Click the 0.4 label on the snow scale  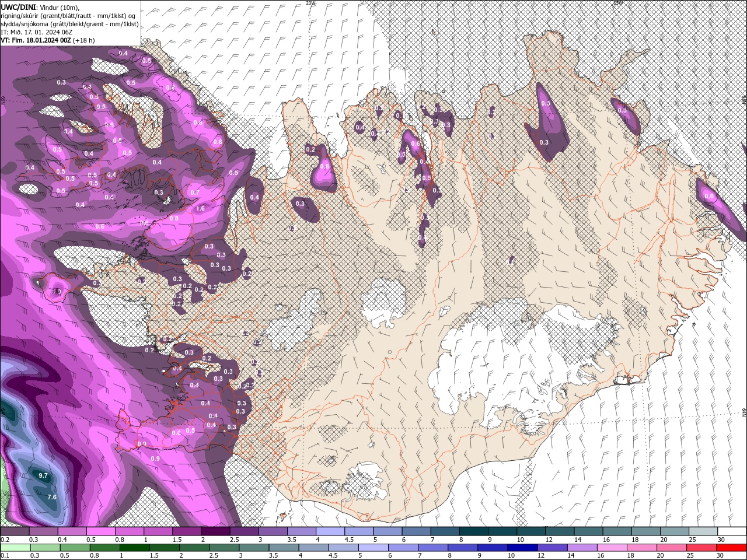62,540
